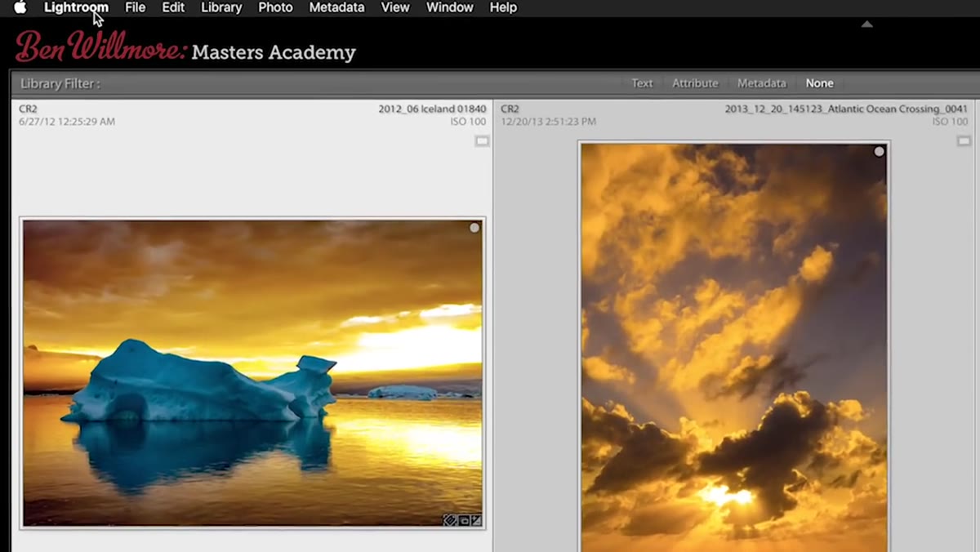This screenshot has height=552, width=980.
Task: Open the Library menu
Action: 221,7
